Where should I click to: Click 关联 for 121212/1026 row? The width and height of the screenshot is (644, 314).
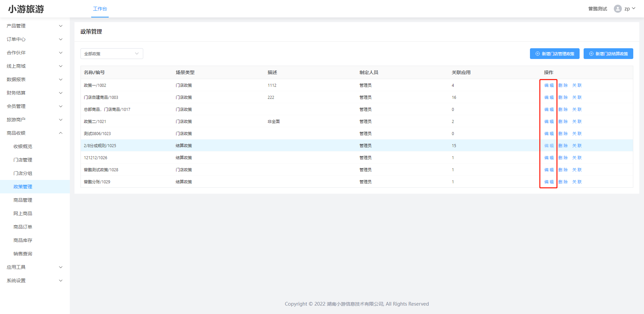point(577,158)
